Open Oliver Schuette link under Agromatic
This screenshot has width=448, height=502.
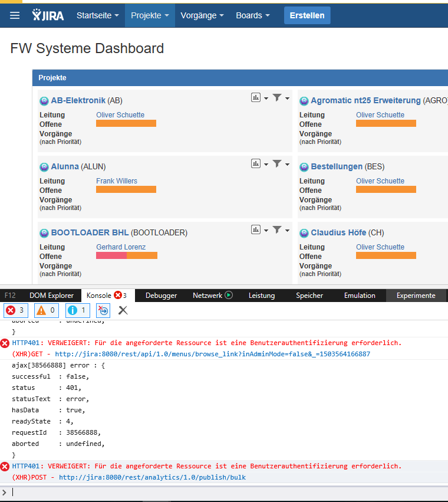(380, 115)
